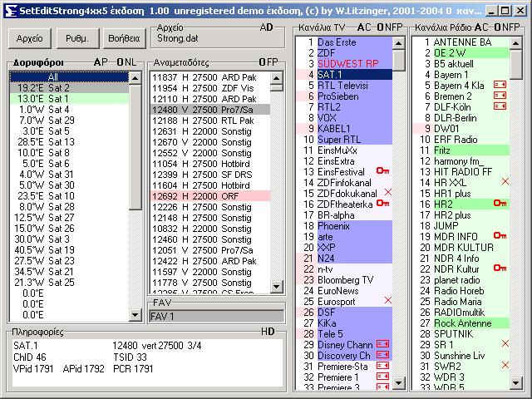532x399 pixels.
Task: Select radio channel 11 Fritz
Action: (461, 150)
